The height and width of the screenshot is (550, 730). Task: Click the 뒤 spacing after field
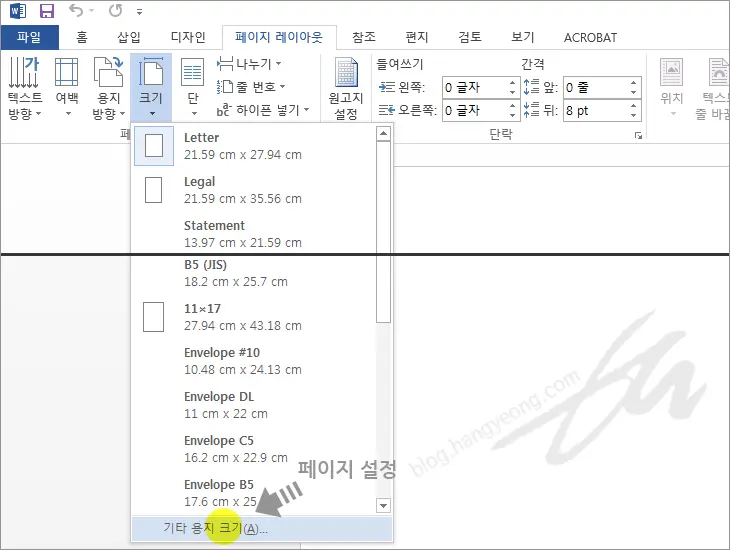(596, 110)
